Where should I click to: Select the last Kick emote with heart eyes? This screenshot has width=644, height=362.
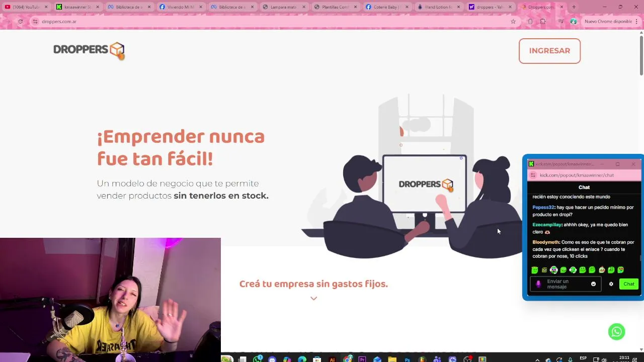[621, 270]
